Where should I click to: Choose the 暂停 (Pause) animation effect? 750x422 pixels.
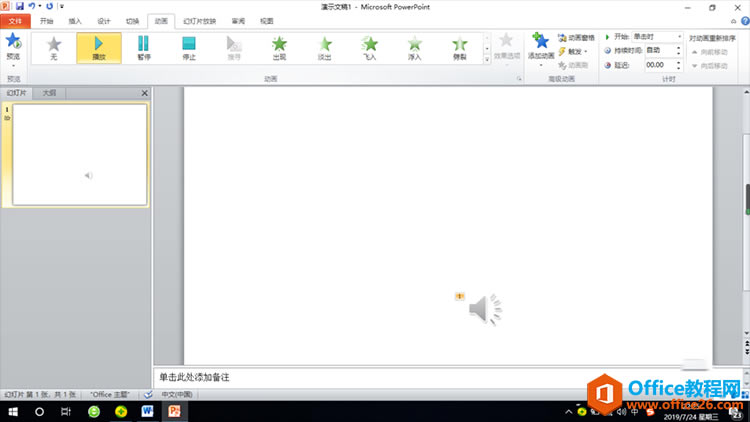pos(143,48)
